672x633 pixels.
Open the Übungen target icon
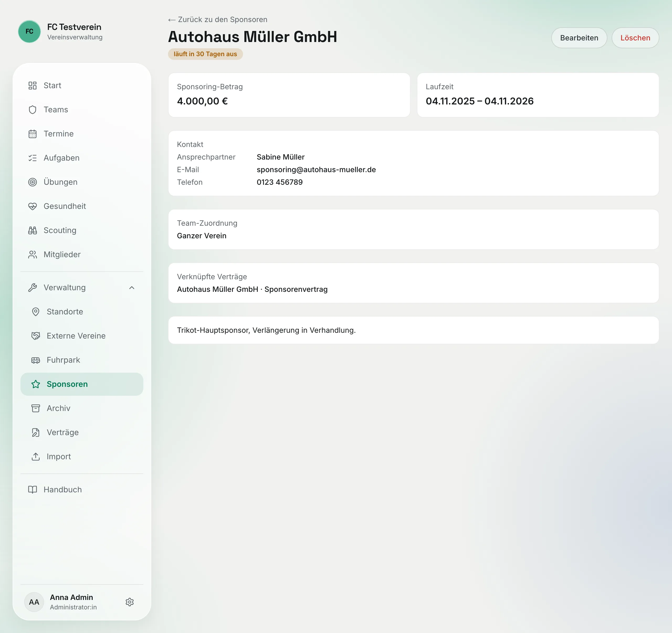[x=33, y=182]
